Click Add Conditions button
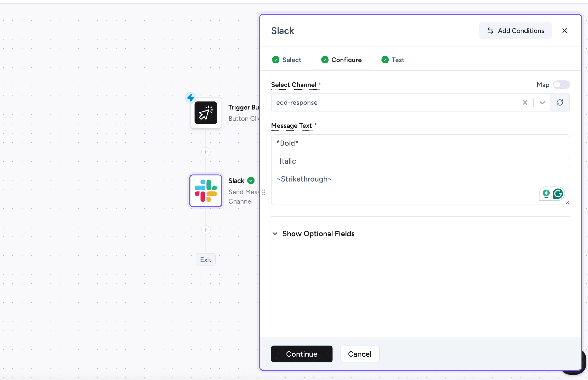Image resolution: width=588 pixels, height=380 pixels. (515, 31)
